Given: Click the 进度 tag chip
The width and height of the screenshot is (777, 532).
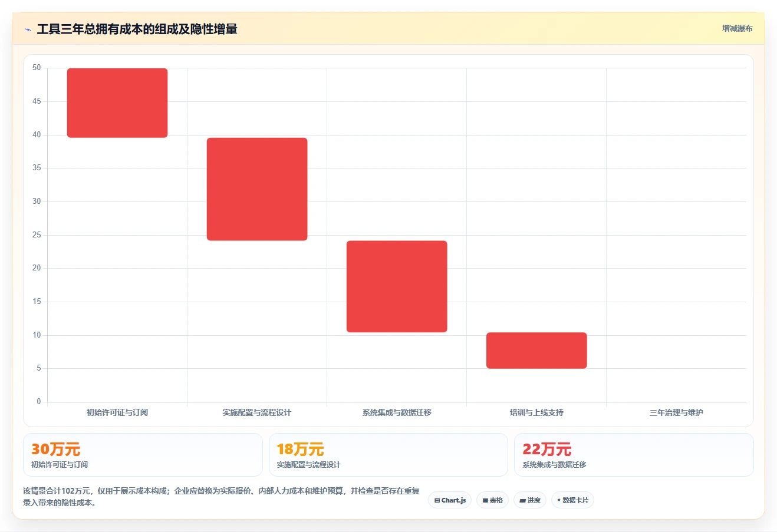Looking at the screenshot, I should (x=530, y=500).
